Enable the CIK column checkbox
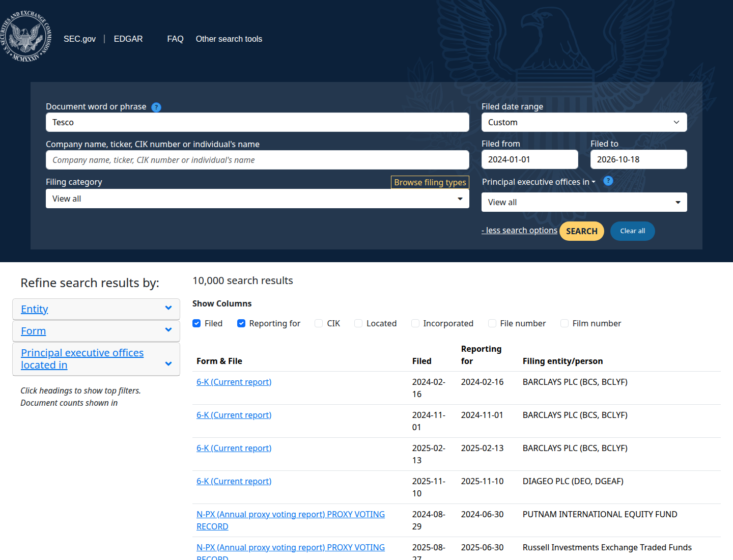 pos(319,323)
